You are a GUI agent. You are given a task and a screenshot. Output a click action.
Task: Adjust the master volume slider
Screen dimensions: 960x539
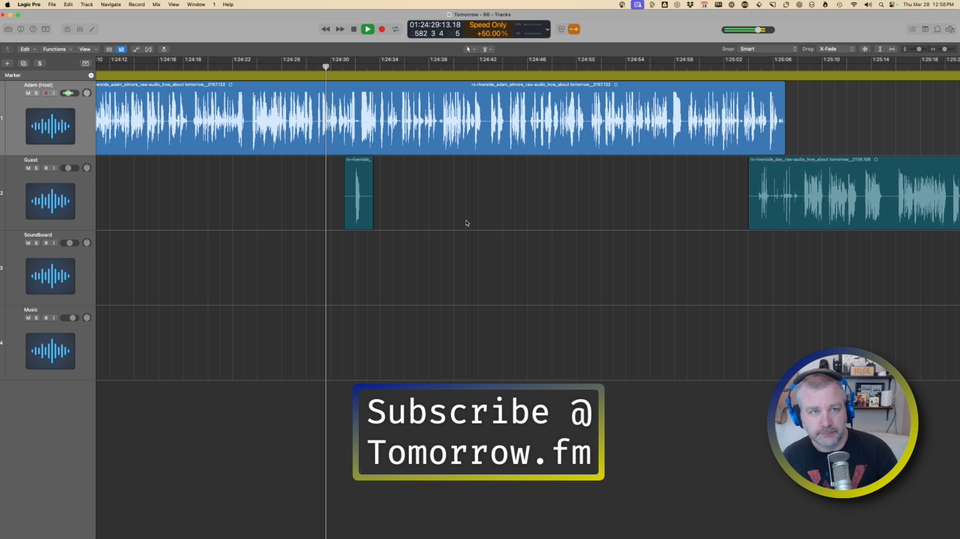click(748, 29)
